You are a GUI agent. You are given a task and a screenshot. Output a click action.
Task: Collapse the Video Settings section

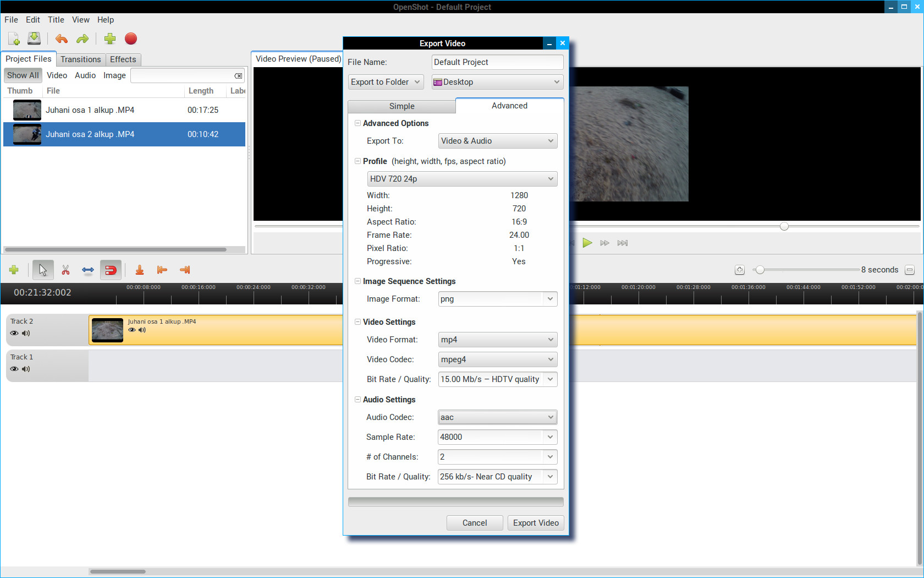[x=358, y=322]
